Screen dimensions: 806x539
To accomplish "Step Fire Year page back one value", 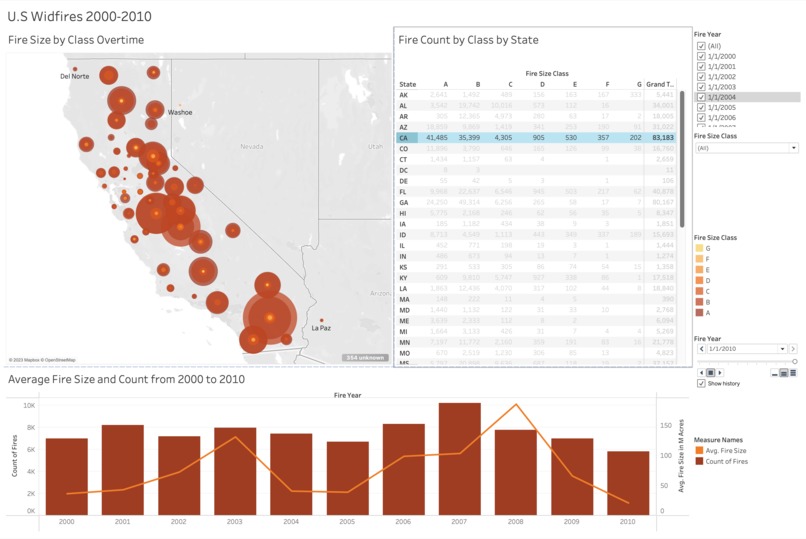I will click(x=702, y=349).
